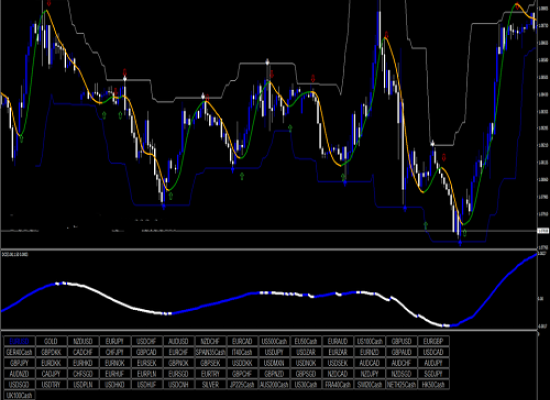Click the UK100Cash symbol button
The width and height of the screenshot is (550, 400).
[x=19, y=395]
